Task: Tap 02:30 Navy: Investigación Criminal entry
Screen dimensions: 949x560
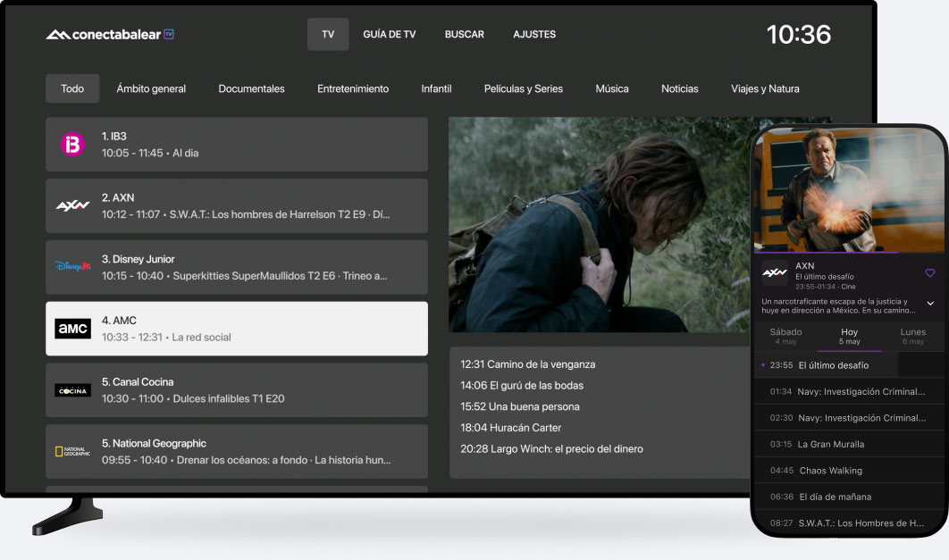Action: [849, 418]
